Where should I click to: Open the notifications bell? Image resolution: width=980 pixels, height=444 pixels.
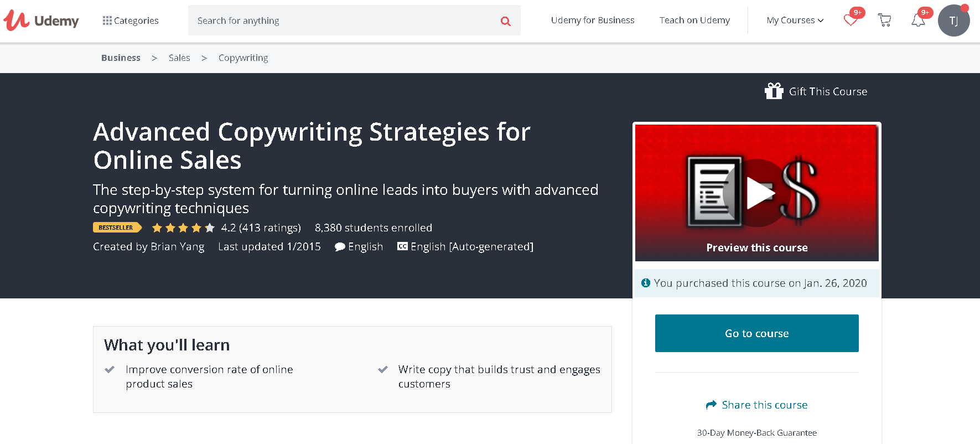click(918, 20)
